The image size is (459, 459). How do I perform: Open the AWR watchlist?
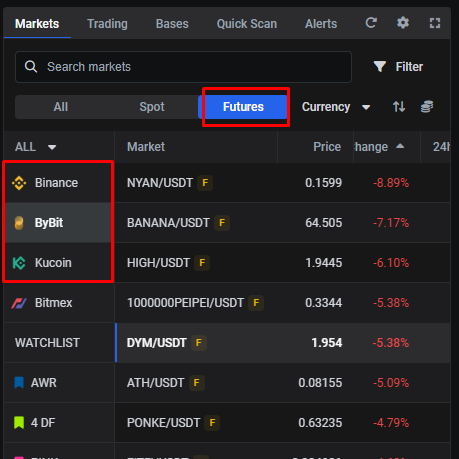click(59, 383)
